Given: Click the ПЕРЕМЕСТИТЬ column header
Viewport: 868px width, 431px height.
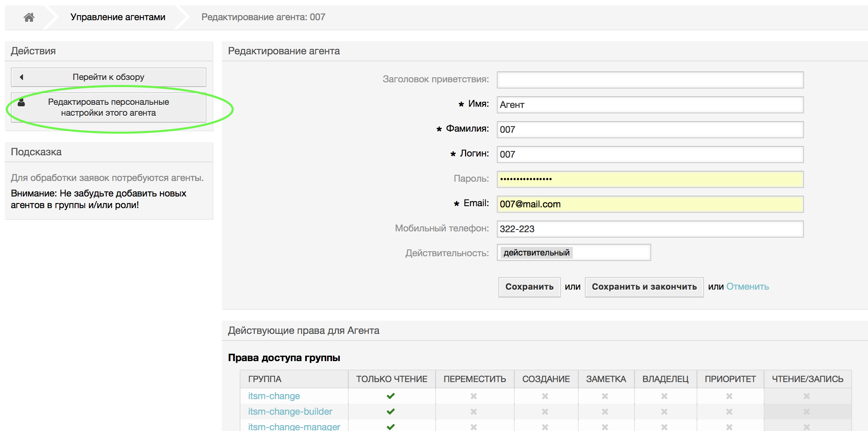Looking at the screenshot, I should coord(475,379).
